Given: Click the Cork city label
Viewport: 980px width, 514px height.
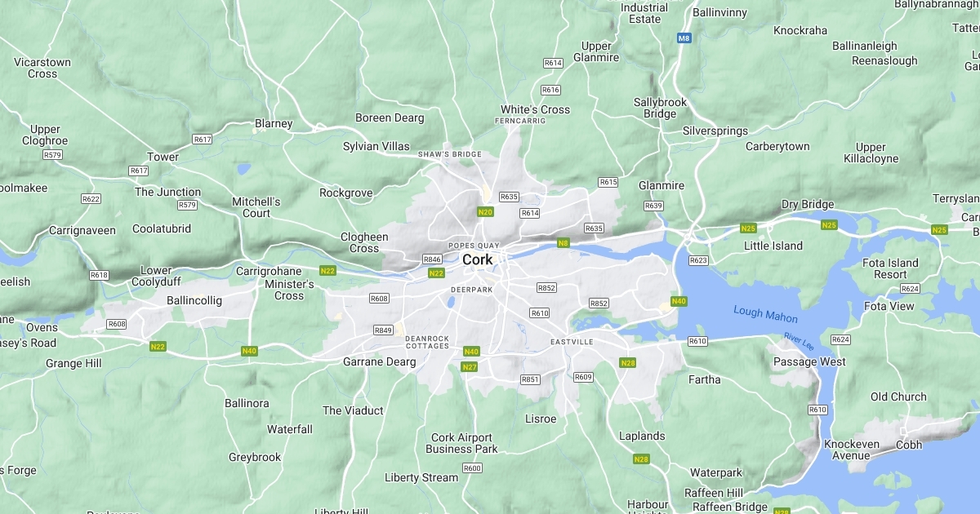Looking at the screenshot, I should [x=478, y=259].
